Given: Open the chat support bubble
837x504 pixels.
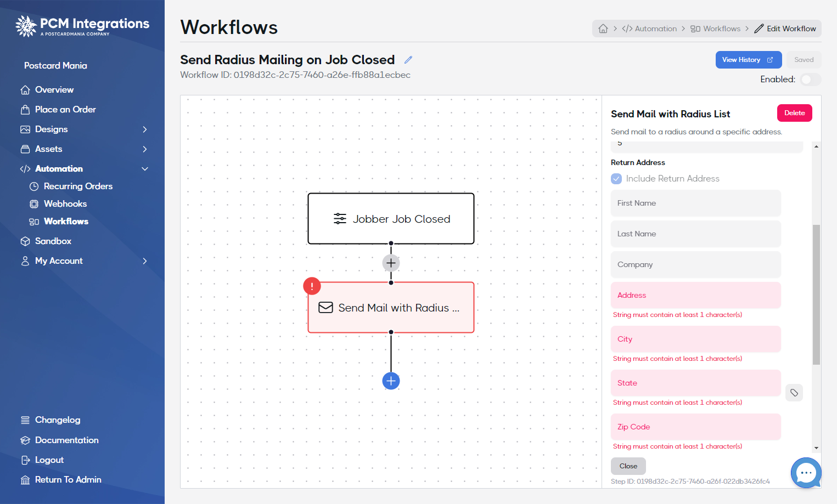Looking at the screenshot, I should click(806, 473).
